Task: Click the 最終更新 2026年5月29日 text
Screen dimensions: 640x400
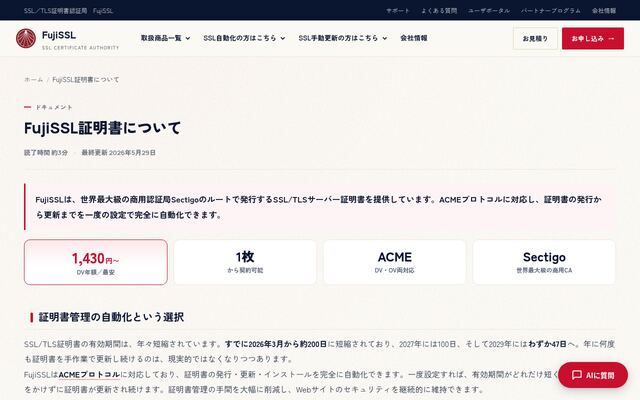Action: coord(118,153)
